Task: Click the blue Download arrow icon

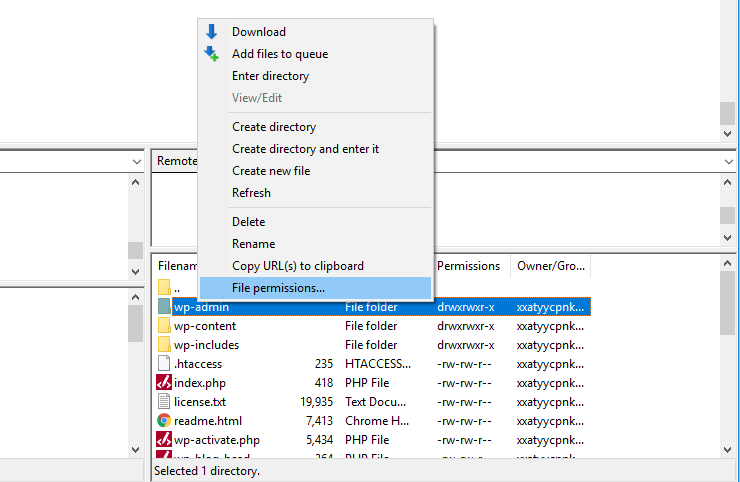Action: 211,32
